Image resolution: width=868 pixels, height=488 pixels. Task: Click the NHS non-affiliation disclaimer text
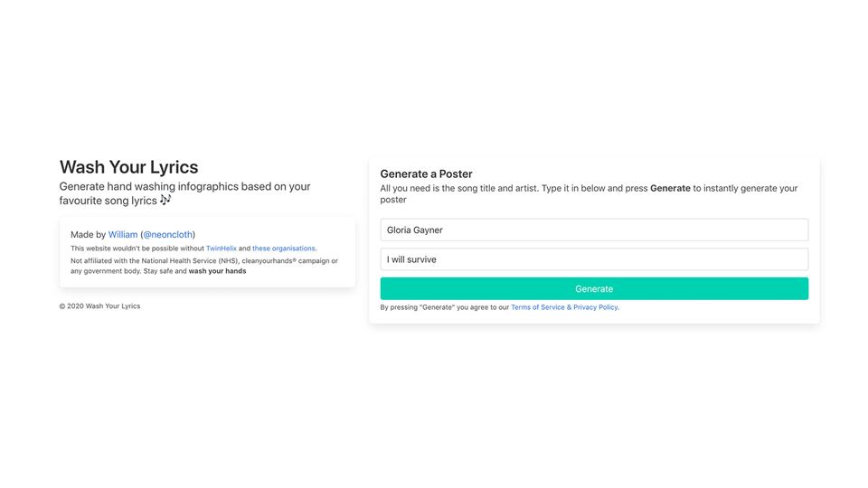[203, 266]
